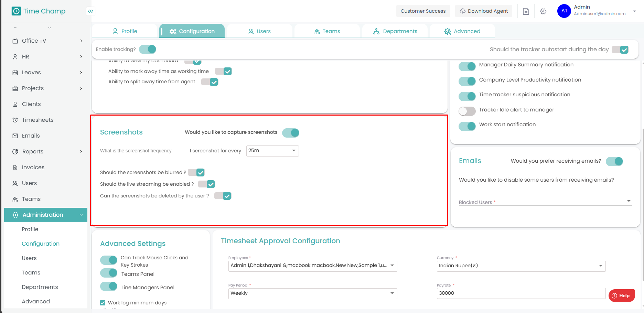The image size is (644, 313).
Task: Open the Employees dropdown
Action: click(313, 266)
